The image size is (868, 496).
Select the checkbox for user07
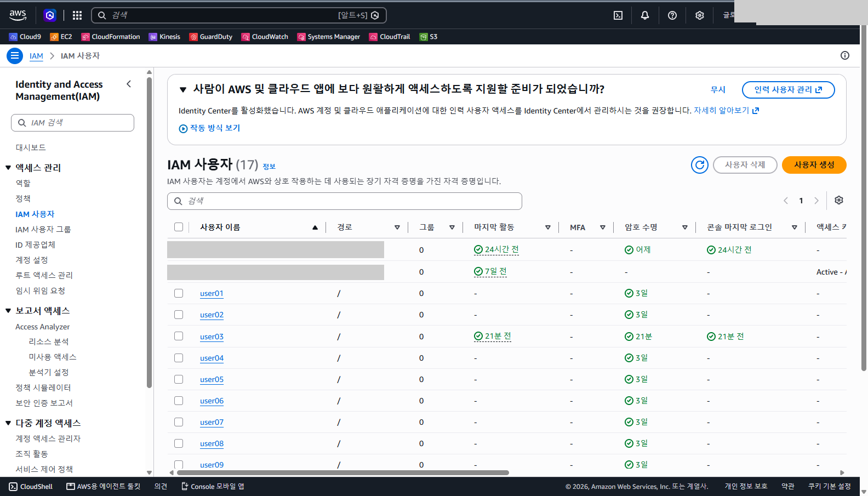click(179, 422)
